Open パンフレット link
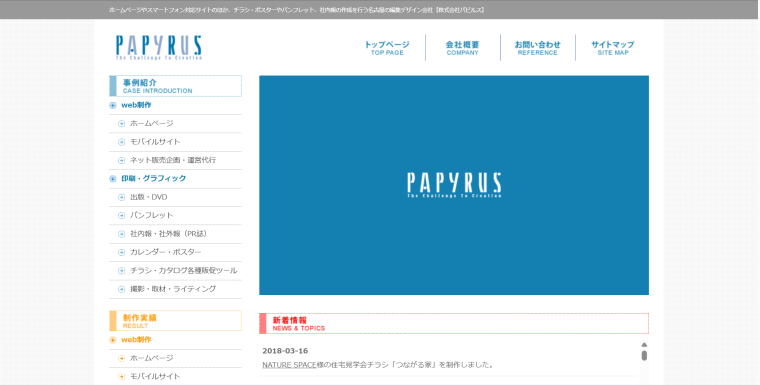760x385 pixels. (x=152, y=215)
